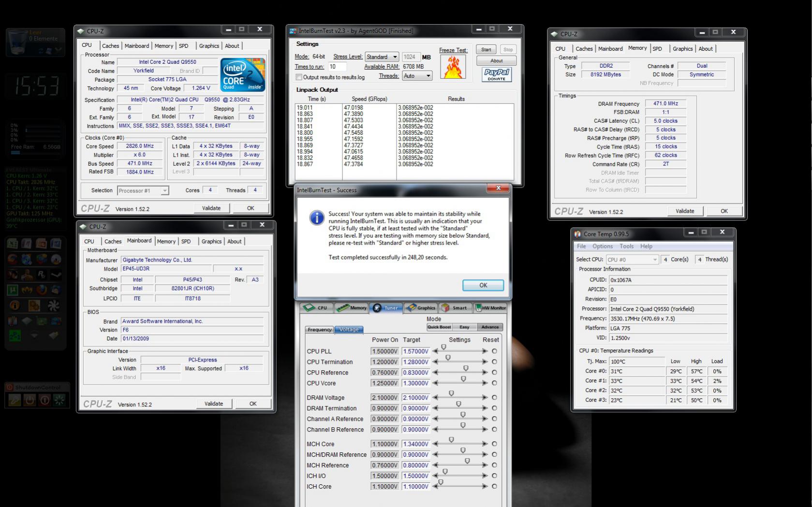
Task: Click the right arrow to raise MCH Core voltage
Action: click(485, 444)
